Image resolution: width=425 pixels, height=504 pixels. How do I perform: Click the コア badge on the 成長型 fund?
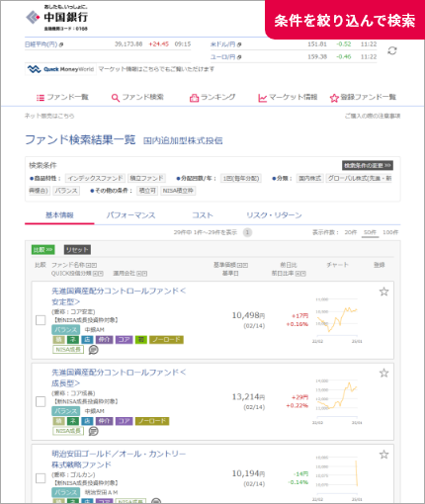click(x=124, y=421)
